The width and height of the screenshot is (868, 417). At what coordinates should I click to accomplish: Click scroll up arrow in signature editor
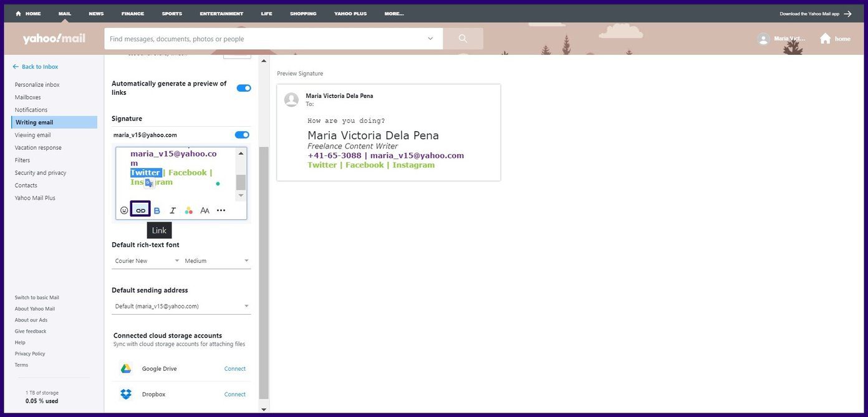241,154
